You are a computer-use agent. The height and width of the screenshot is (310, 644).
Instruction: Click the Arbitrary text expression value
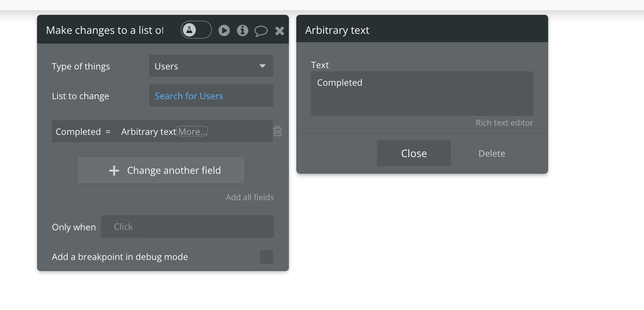[149, 132]
